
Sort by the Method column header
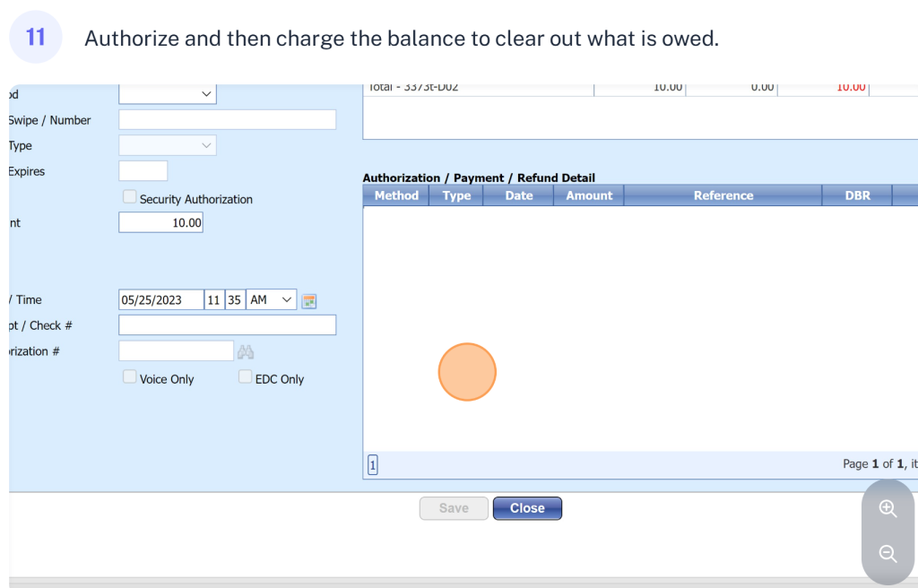point(396,195)
